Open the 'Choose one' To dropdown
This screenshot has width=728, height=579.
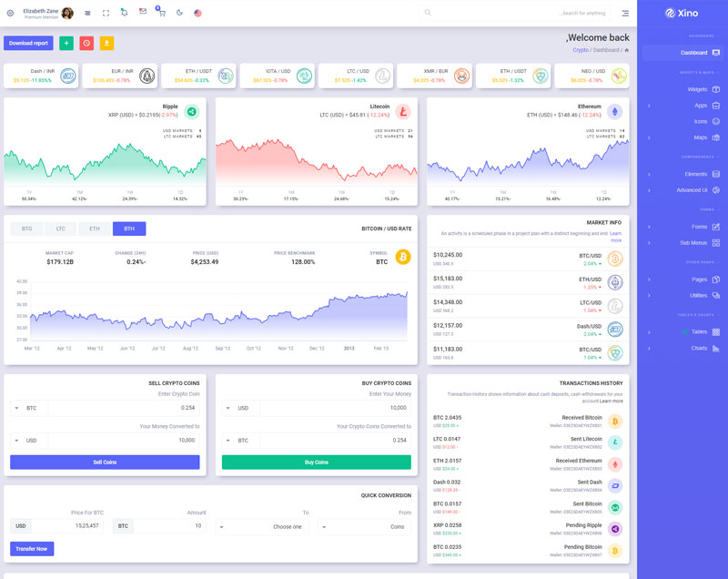[262, 526]
